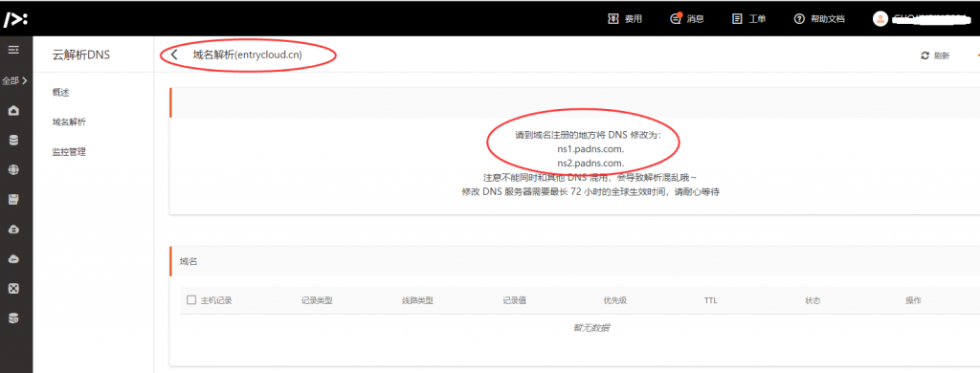Viewport: 980px width, 373px height.
Task: Open the database stack sidebar icon
Action: pos(13,141)
